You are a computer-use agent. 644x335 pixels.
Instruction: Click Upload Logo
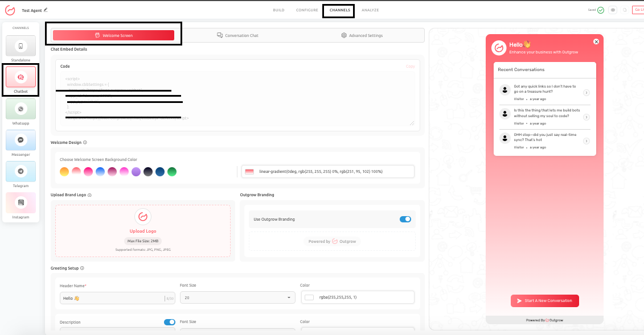click(x=143, y=231)
